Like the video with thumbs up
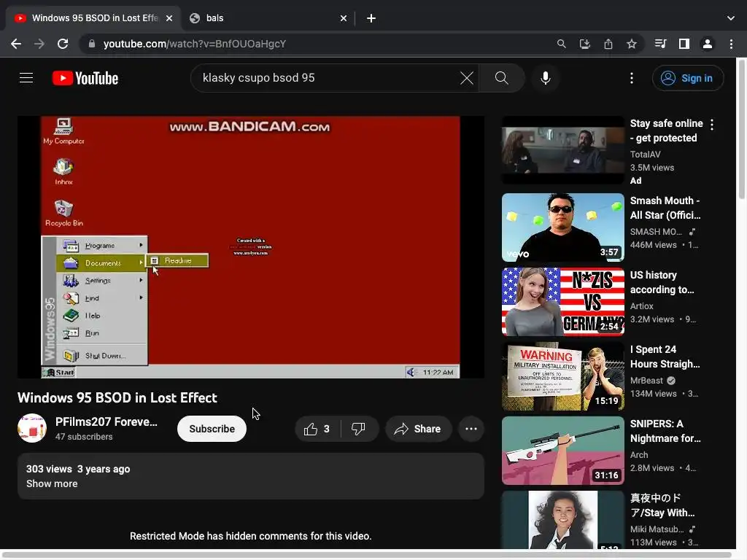Image resolution: width=747 pixels, height=560 pixels. 317,429
